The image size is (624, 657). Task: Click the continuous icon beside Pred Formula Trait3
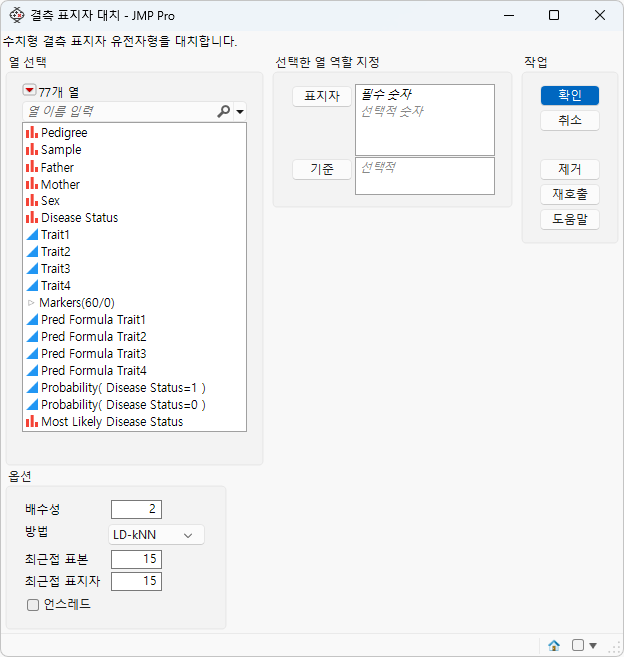point(32,353)
